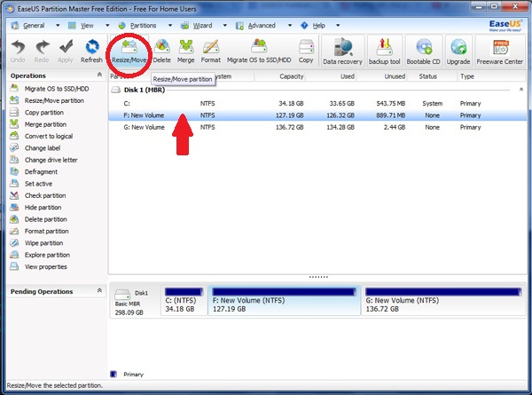Screen dimensions: 532x395
Task: Select the Merge toolbar icon
Action: tap(186, 50)
